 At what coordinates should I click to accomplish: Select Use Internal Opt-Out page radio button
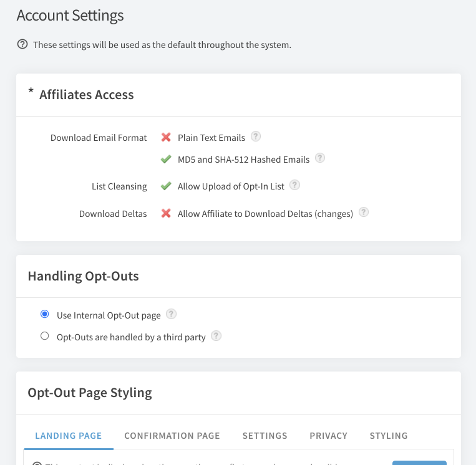point(45,314)
